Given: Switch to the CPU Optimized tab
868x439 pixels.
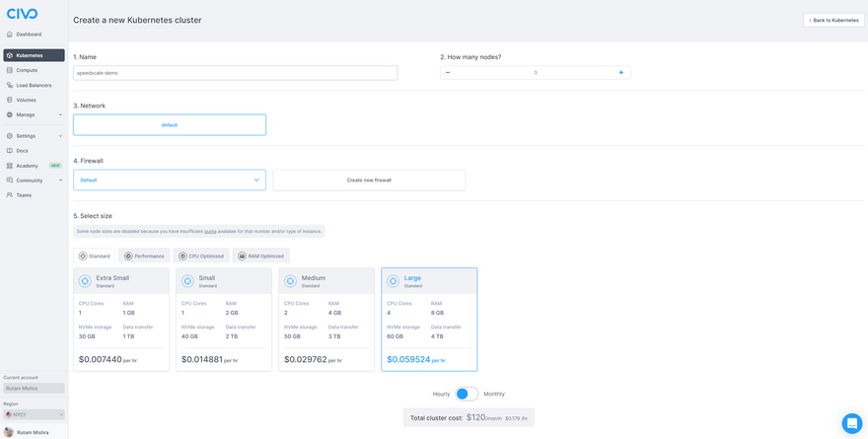Looking at the screenshot, I should point(201,256).
